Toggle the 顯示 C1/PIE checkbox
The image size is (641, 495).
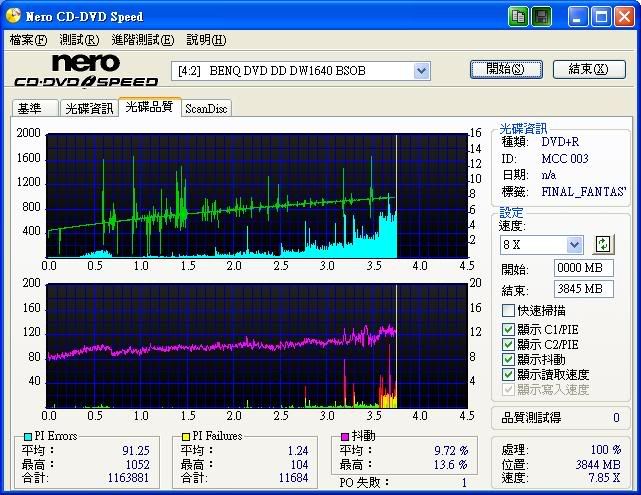pos(508,329)
